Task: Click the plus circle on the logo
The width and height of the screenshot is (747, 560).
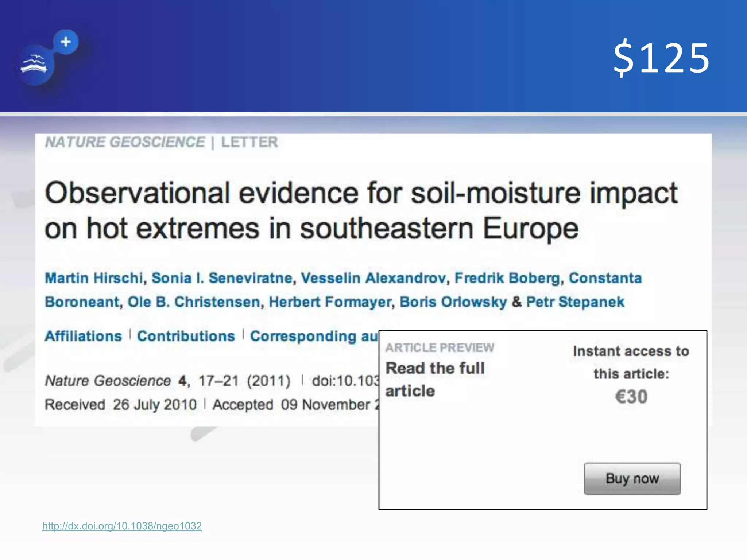Action: 66,42
